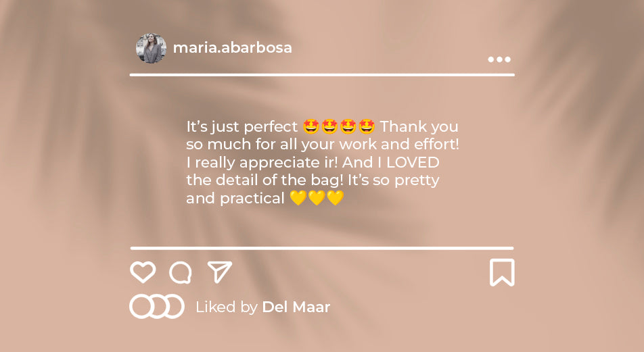Click the "Thank you" text
This screenshot has height=352, width=644.
[419, 127]
